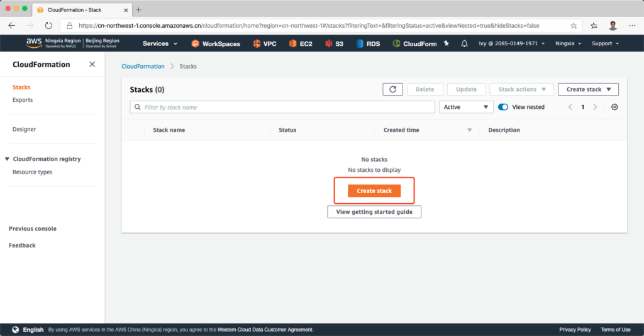Click View getting started guide
This screenshot has height=336, width=644.
pyautogui.click(x=374, y=212)
